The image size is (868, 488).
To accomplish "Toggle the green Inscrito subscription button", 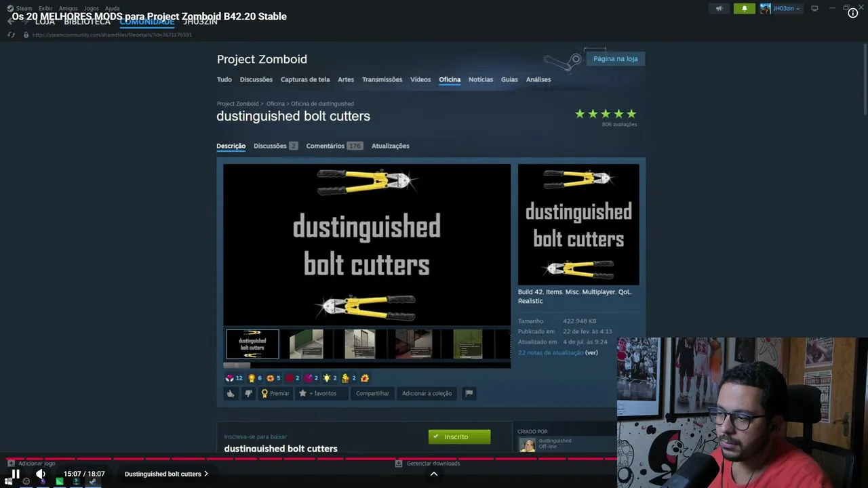I will [x=459, y=436].
